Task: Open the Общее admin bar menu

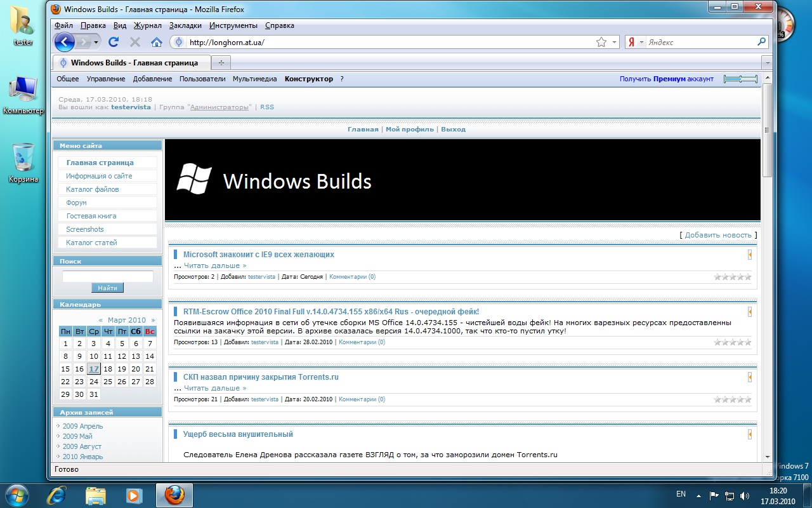Action: pyautogui.click(x=68, y=79)
